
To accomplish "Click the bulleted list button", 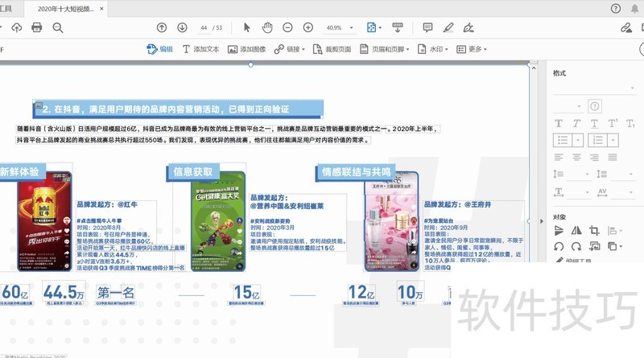I will [563, 141].
